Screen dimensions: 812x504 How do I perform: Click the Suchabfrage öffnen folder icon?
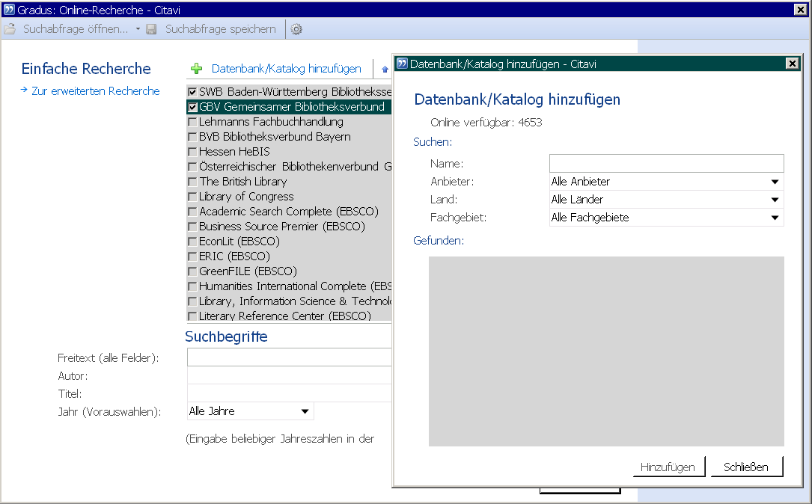pos(10,29)
